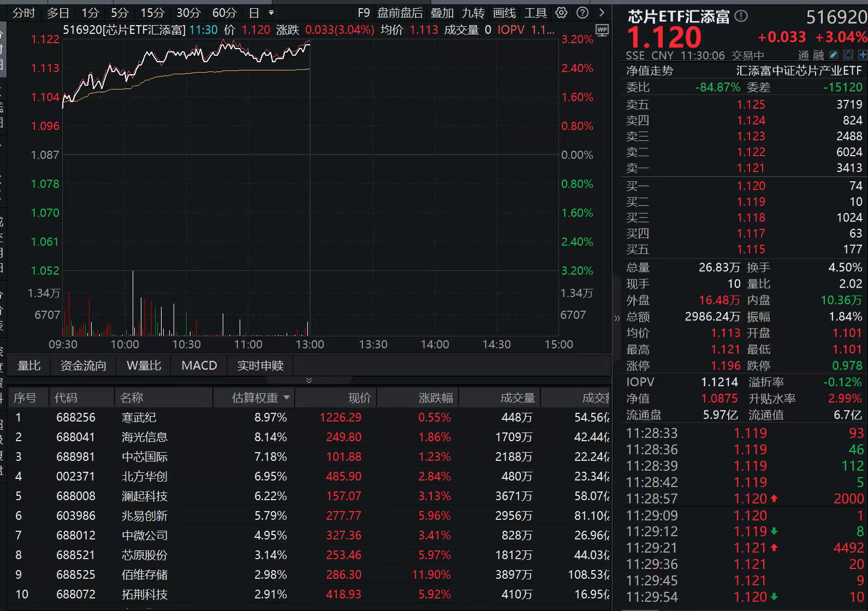Screen dimensions: 868x611
Task: Sort by 估算权重 column dropdown arrow
Action: point(287,398)
